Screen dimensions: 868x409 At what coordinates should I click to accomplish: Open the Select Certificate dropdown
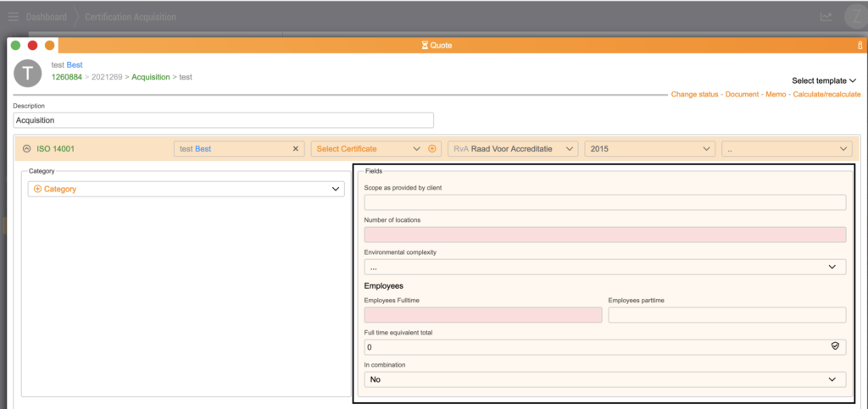[369, 149]
